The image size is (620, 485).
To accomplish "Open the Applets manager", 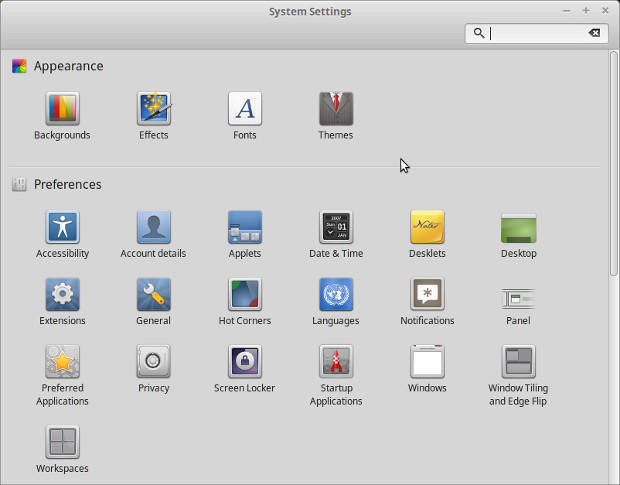I will tap(245, 227).
